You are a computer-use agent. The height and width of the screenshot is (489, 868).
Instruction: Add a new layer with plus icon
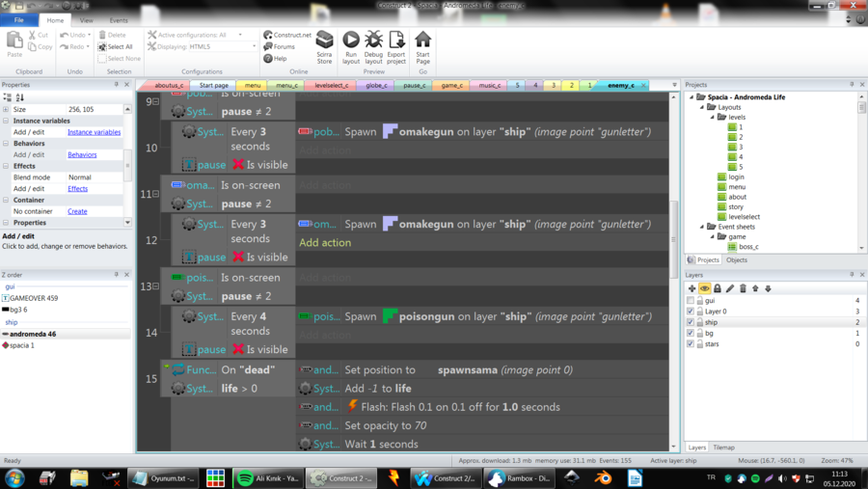tap(692, 288)
